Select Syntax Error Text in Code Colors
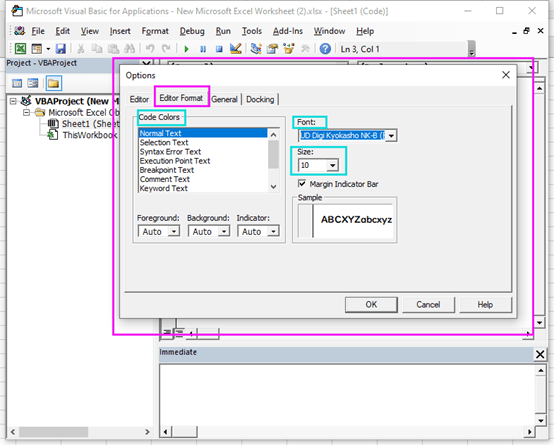 203,152
